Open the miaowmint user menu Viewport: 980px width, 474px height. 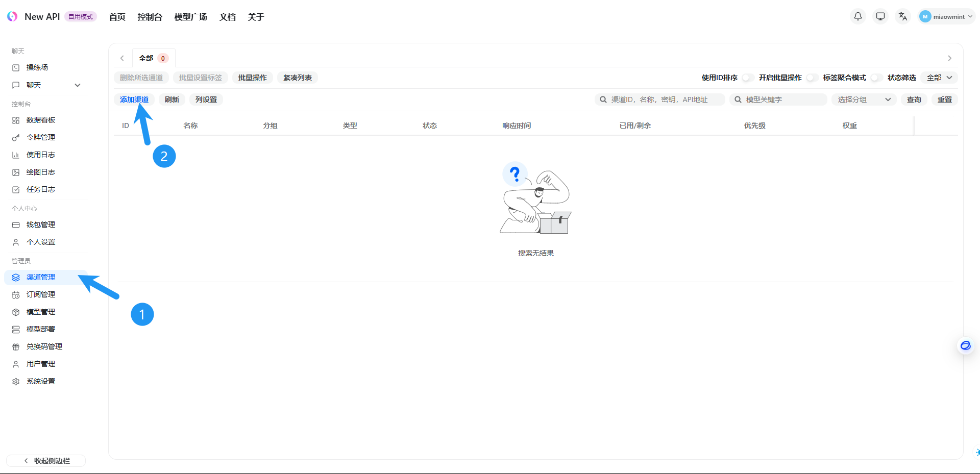tap(947, 16)
